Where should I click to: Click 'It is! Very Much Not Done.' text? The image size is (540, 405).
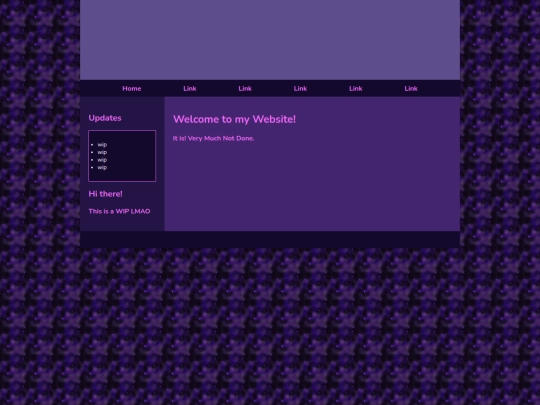click(214, 138)
